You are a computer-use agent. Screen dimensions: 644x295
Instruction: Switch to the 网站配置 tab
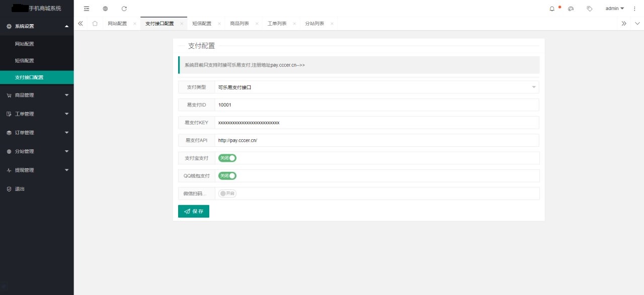tap(117, 24)
